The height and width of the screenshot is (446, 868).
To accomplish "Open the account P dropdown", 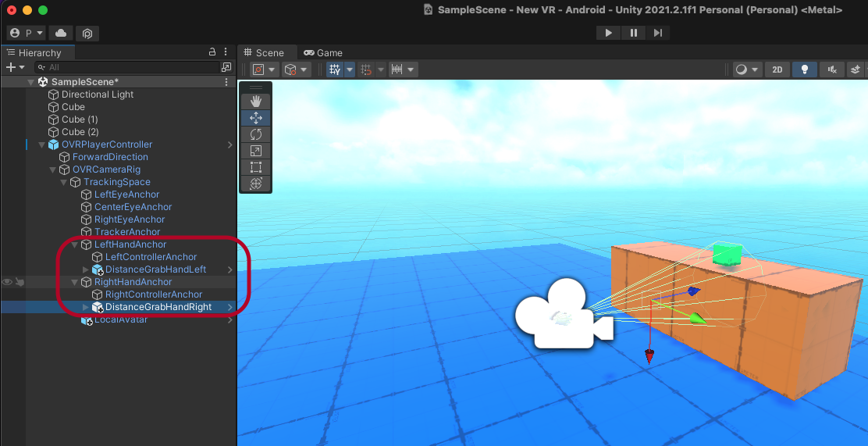I will (x=26, y=34).
